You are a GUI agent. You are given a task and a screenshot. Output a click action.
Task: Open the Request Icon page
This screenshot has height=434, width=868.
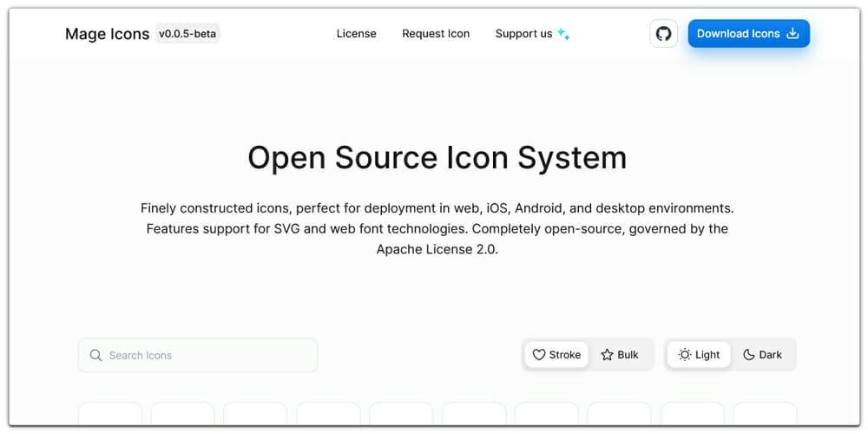[x=436, y=34]
